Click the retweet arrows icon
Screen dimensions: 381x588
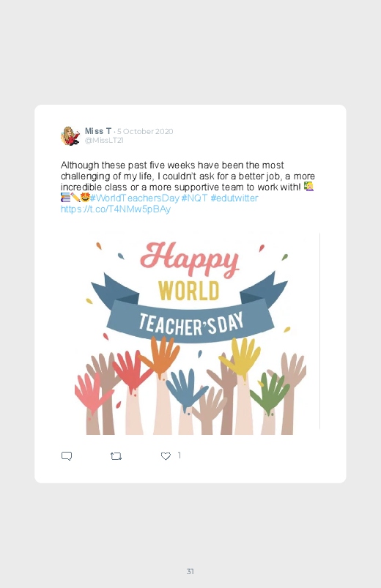[x=116, y=456]
